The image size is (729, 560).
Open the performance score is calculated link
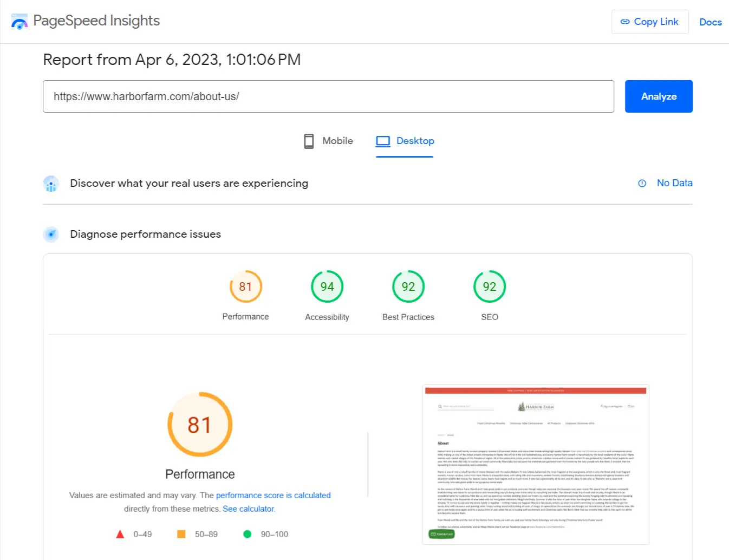273,495
